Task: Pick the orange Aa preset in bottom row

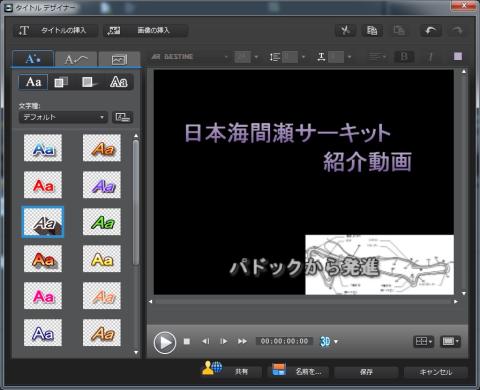Action: pyautogui.click(x=102, y=333)
